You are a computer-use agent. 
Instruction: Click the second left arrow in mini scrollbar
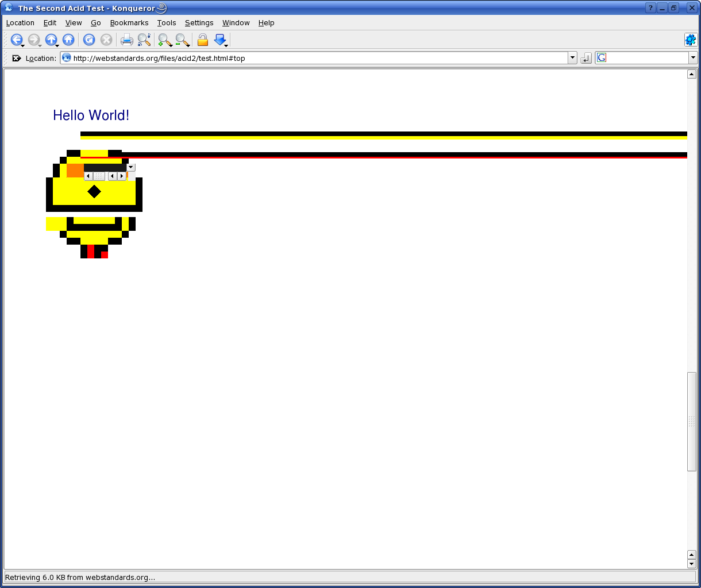tap(113, 176)
